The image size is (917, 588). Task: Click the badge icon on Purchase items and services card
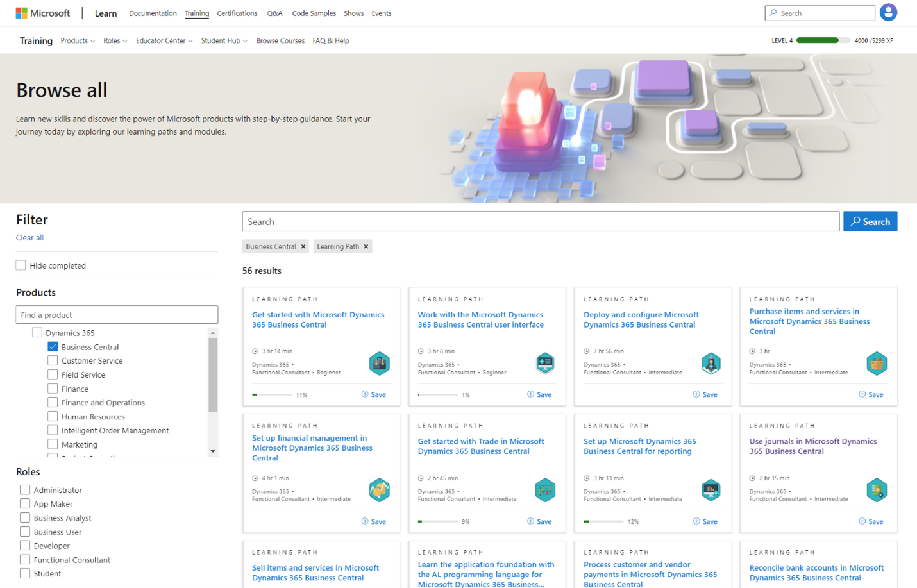(x=877, y=364)
